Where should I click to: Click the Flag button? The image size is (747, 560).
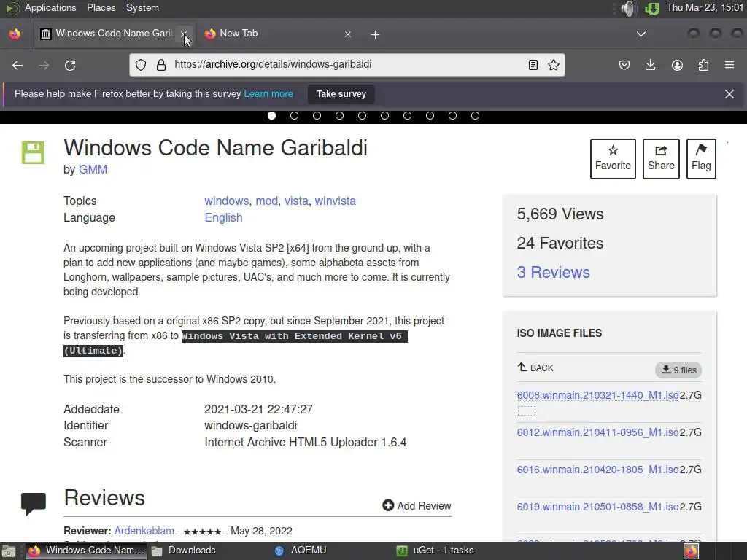[701, 159]
